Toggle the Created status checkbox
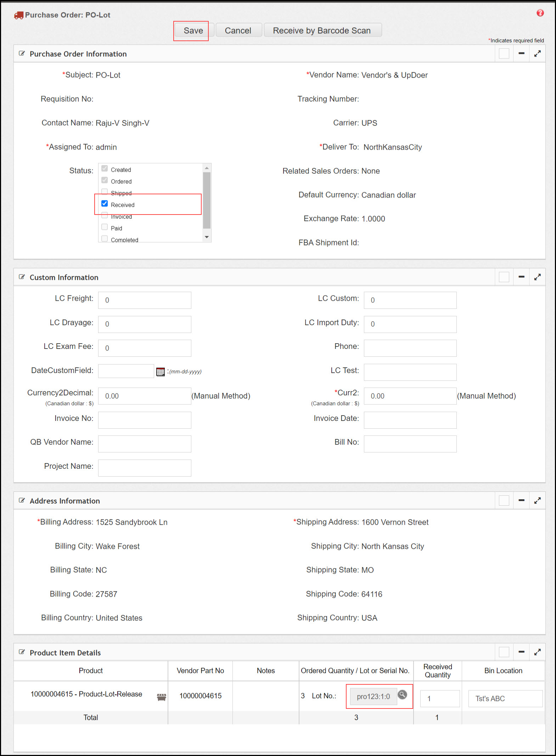Viewport: 556px width, 756px height. coord(105,168)
